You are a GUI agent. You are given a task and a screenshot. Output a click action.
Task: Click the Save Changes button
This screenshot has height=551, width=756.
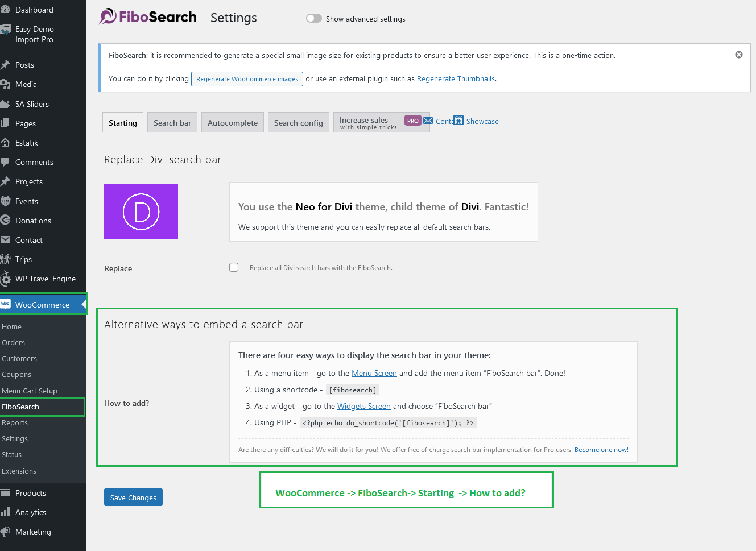[133, 497]
